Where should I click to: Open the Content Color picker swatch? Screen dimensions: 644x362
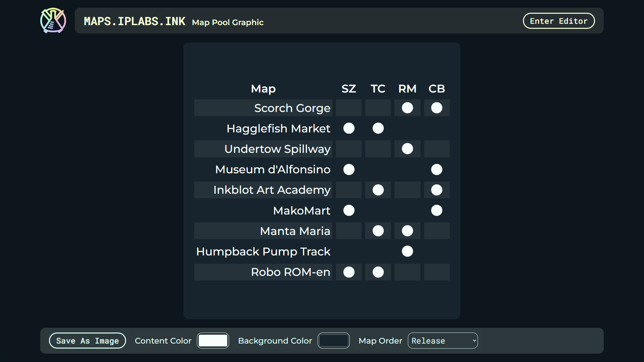click(213, 341)
